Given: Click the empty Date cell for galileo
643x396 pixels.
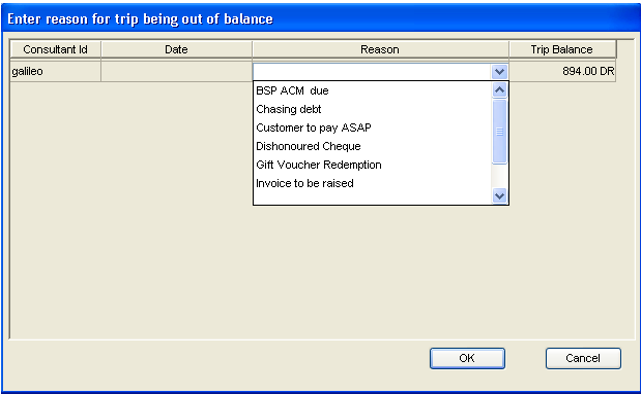Looking at the screenshot, I should pos(176,71).
